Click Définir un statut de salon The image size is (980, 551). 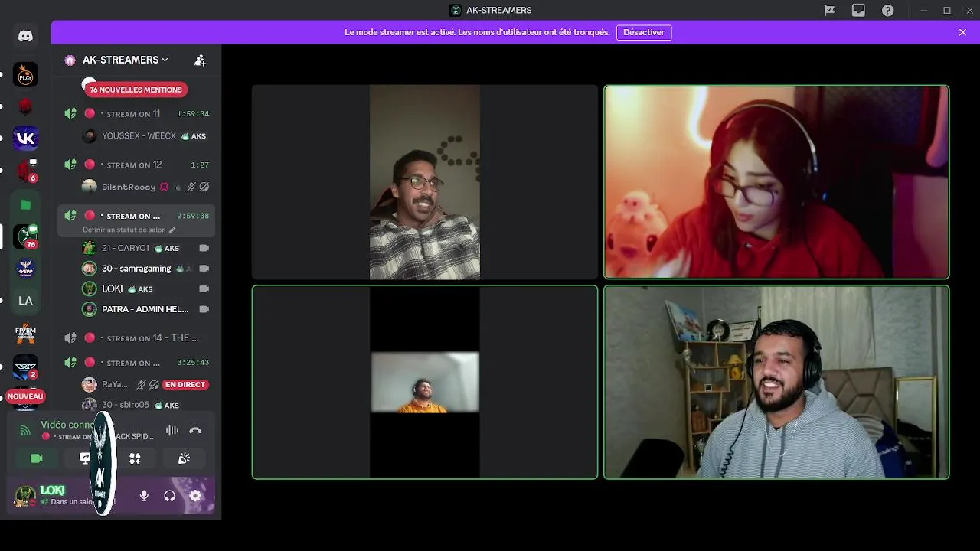point(129,230)
